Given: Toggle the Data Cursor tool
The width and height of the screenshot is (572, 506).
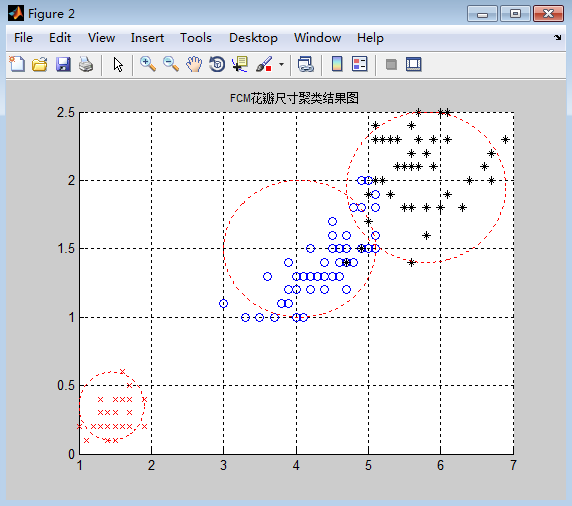Looking at the screenshot, I should (x=240, y=64).
